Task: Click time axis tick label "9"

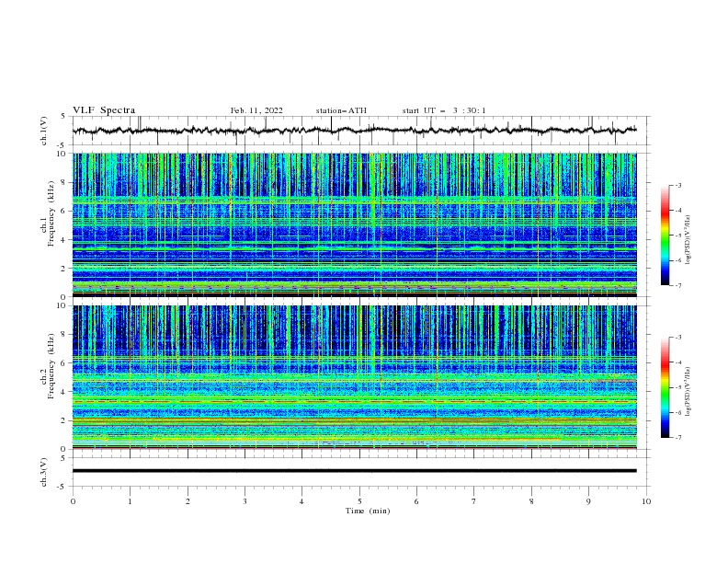Action: tap(588, 501)
